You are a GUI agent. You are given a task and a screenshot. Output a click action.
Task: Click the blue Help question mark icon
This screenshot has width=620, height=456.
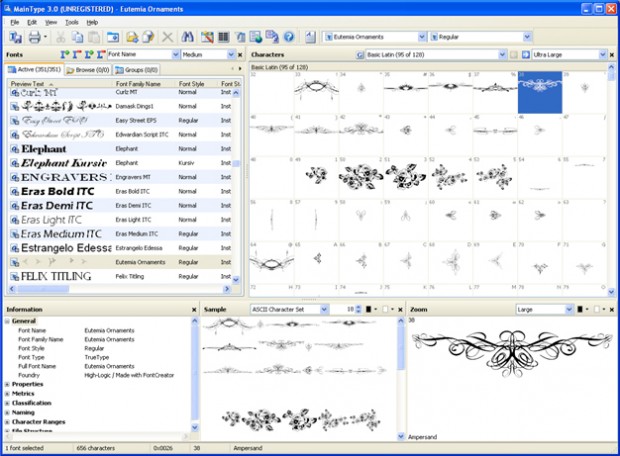click(289, 37)
